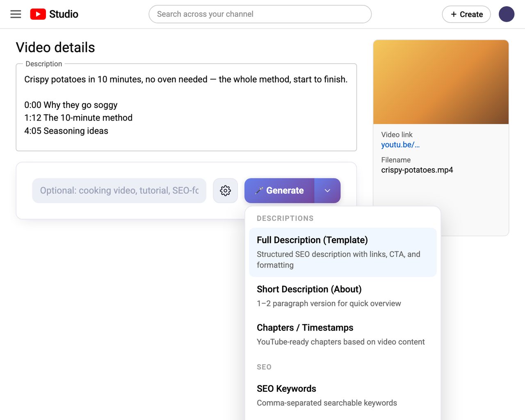
Task: Focus the channel search box
Action: click(260, 14)
